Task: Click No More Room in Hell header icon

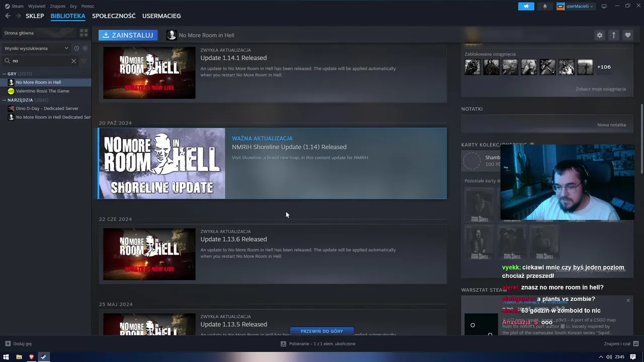Action: (x=172, y=35)
